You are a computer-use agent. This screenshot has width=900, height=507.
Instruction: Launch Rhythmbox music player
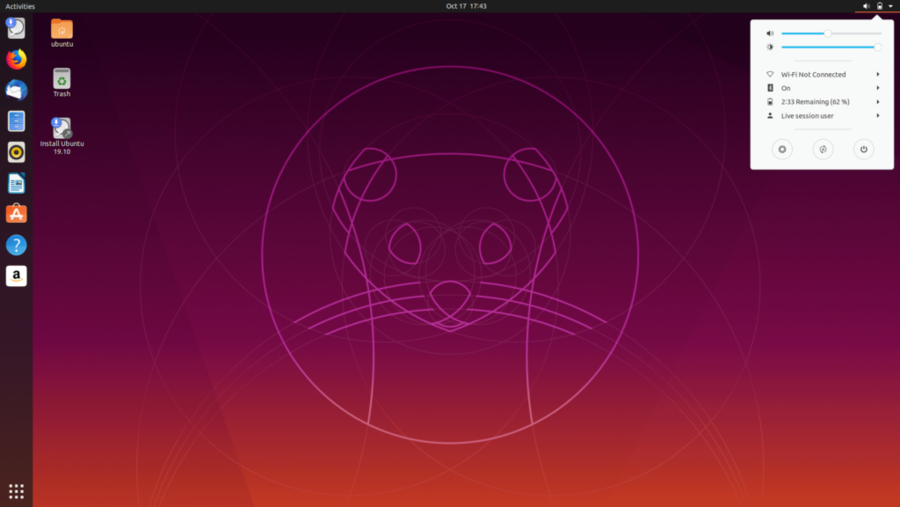(16, 152)
